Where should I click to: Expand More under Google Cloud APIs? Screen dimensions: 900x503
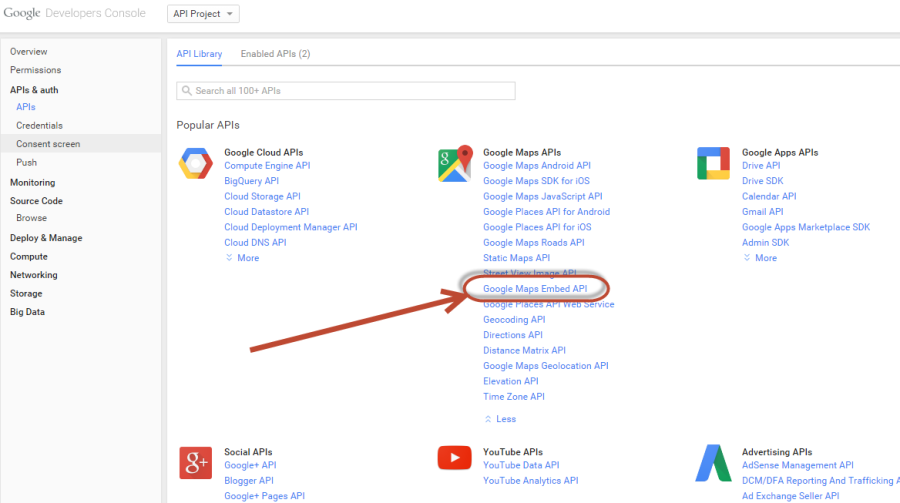click(x=242, y=258)
